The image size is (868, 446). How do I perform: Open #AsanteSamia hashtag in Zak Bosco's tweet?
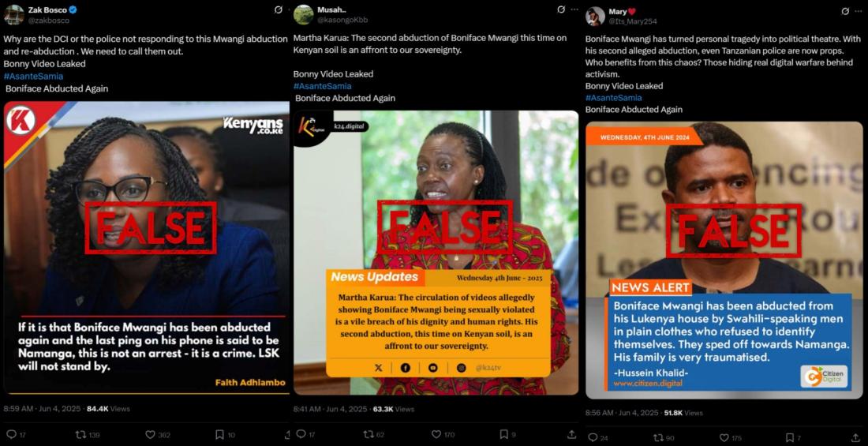[33, 77]
